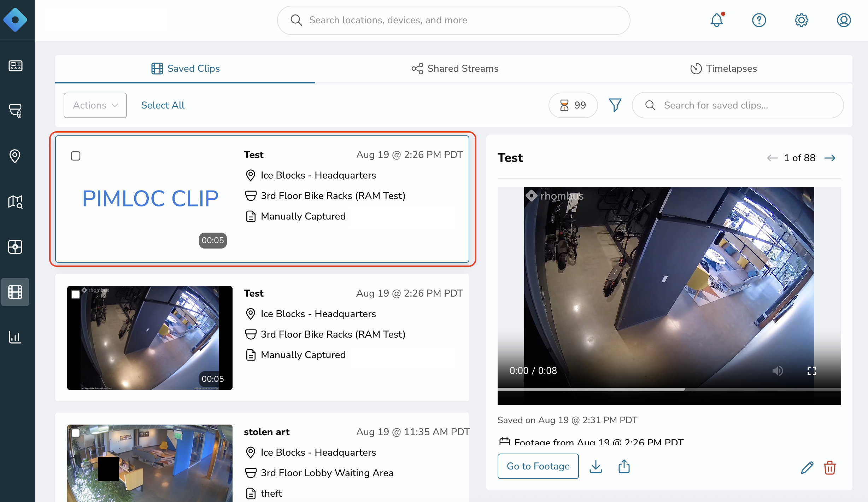
Task: Delete clip with trash icon
Action: click(829, 467)
